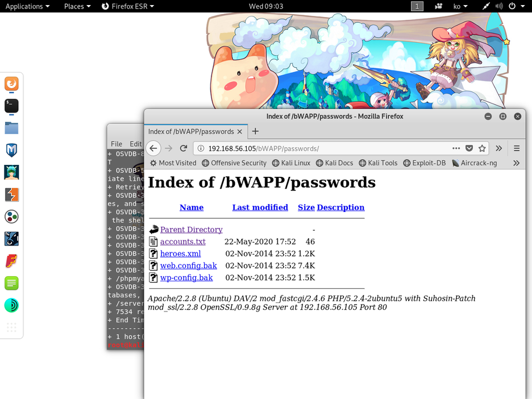The height and width of the screenshot is (399, 532).
Task: Open the Applications menu
Action: [27, 6]
